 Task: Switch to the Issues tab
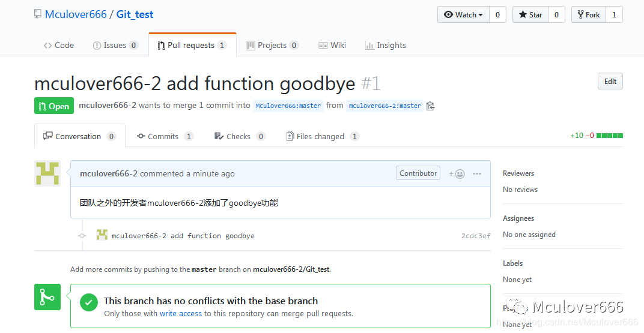click(115, 45)
